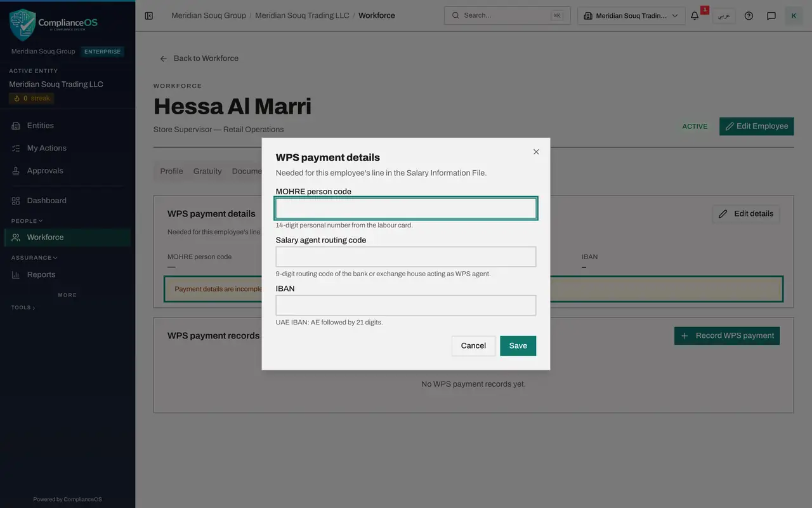
Task: Open the help question mark icon
Action: 749,15
